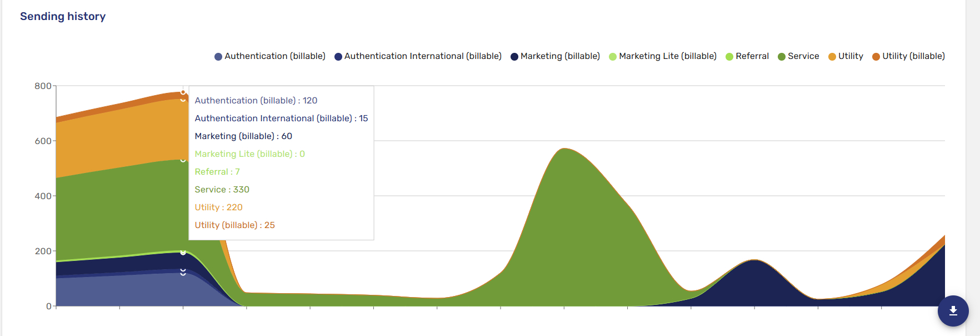Click tooltip line 'Marketing Lite (billable) : 0'
This screenshot has height=336, width=980.
coord(250,154)
